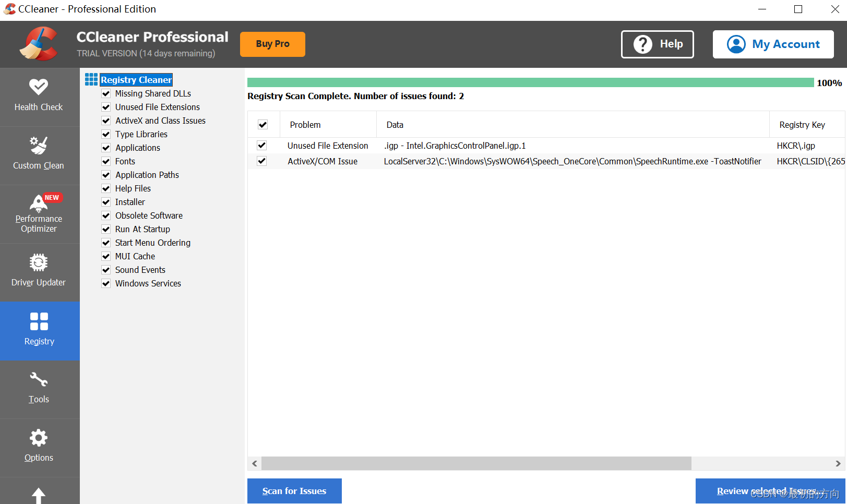The width and height of the screenshot is (847, 504).
Task: Open the Custom Clean section
Action: (x=39, y=155)
